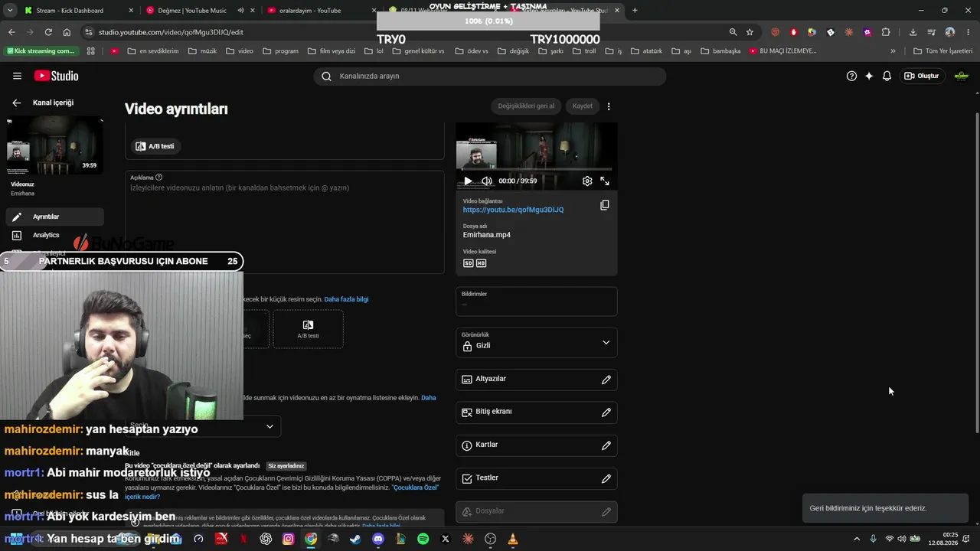Open the Chrome tab search dropdown
The image size is (980, 551).
point(10,10)
